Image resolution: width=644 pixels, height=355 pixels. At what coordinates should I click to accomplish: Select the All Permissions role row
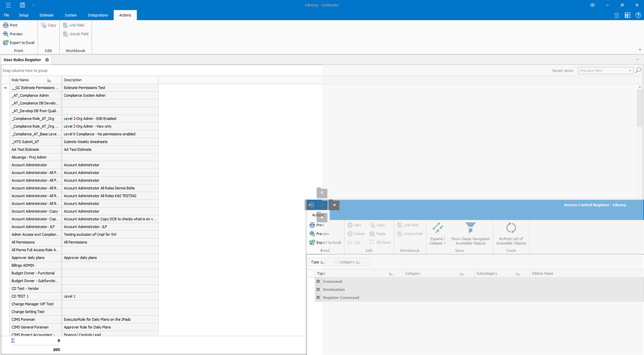click(35, 242)
